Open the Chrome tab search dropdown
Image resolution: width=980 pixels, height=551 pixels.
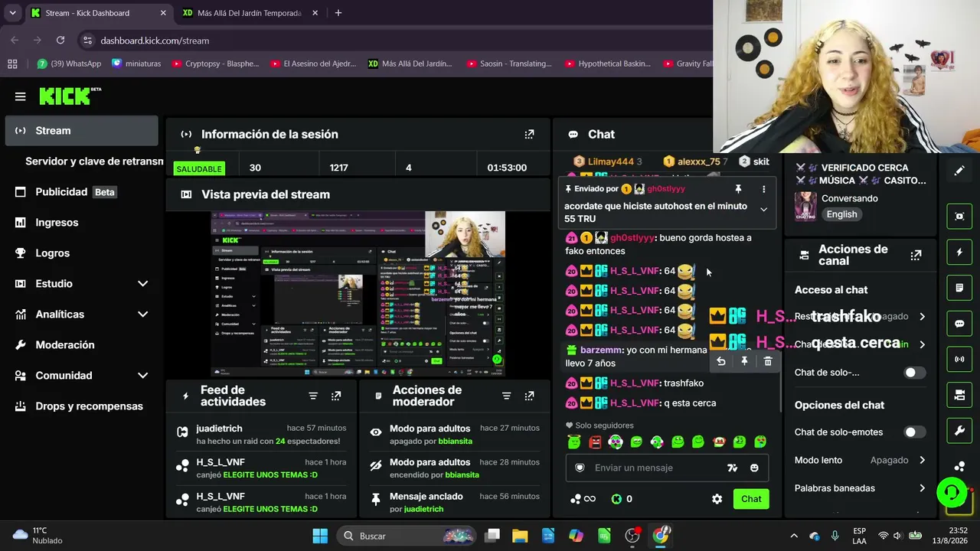coord(12,13)
